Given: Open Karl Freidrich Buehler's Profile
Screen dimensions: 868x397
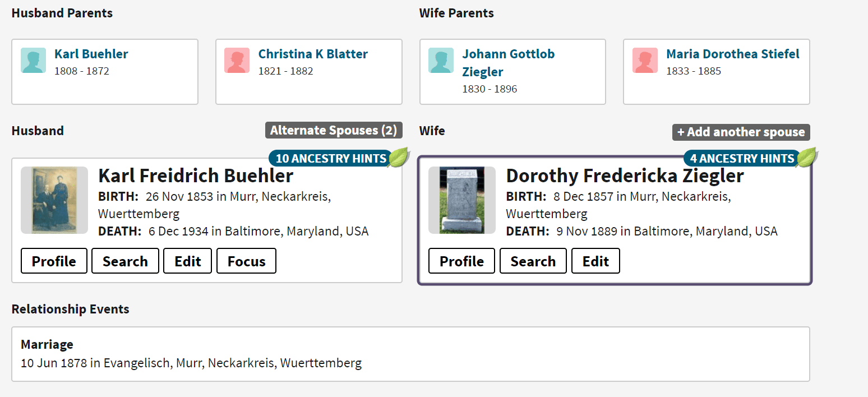Looking at the screenshot, I should 53,260.
